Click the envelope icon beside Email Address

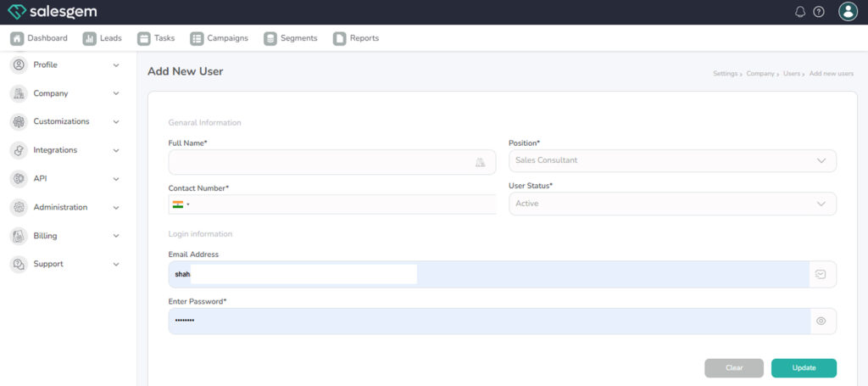[821, 274]
